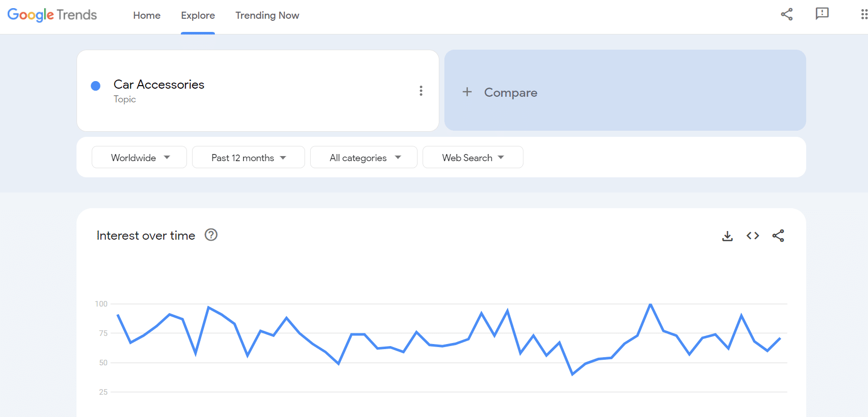Click the Compare button to add term
868x417 pixels.
pyautogui.click(x=511, y=93)
